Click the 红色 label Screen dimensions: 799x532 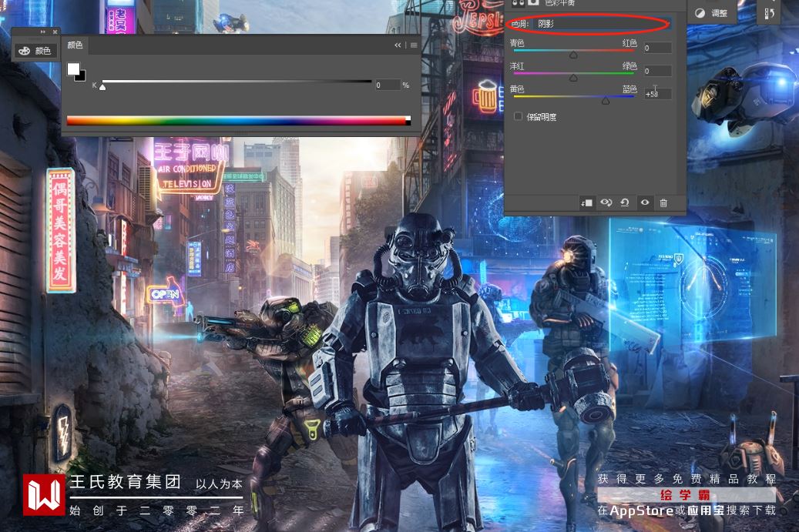tap(629, 43)
